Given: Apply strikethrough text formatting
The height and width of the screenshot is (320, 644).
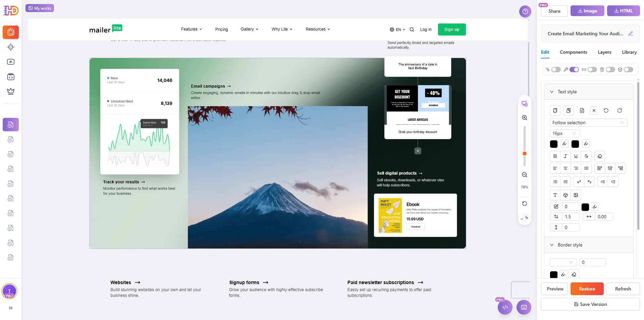Looking at the screenshot, I should [x=586, y=156].
